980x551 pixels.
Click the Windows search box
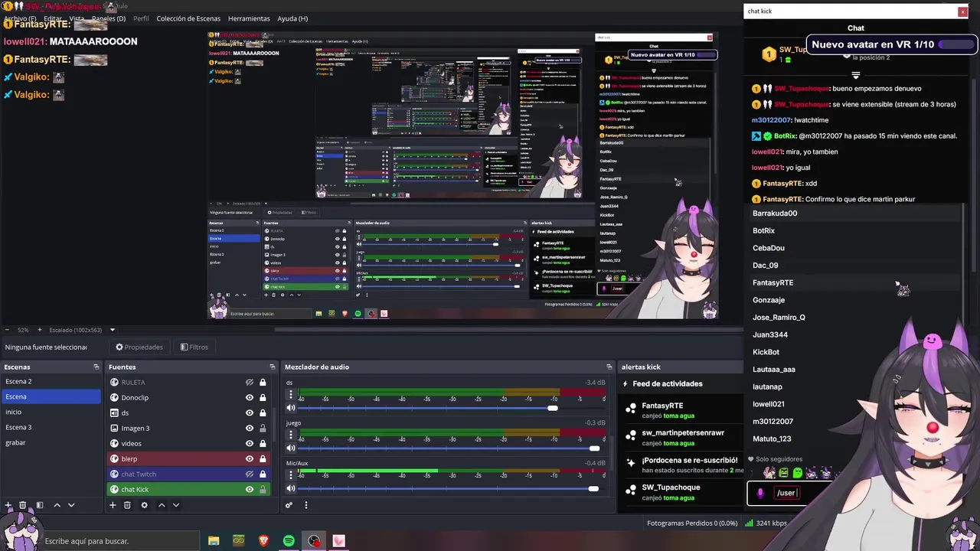click(119, 541)
